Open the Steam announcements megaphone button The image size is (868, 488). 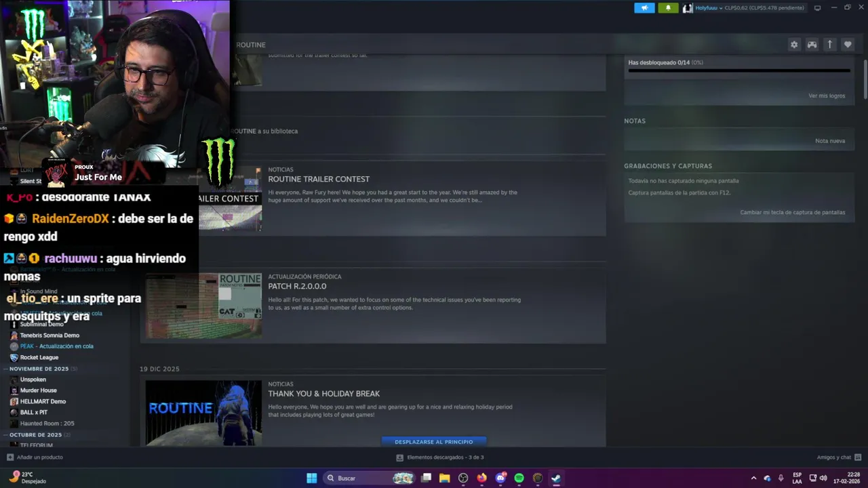pos(644,8)
